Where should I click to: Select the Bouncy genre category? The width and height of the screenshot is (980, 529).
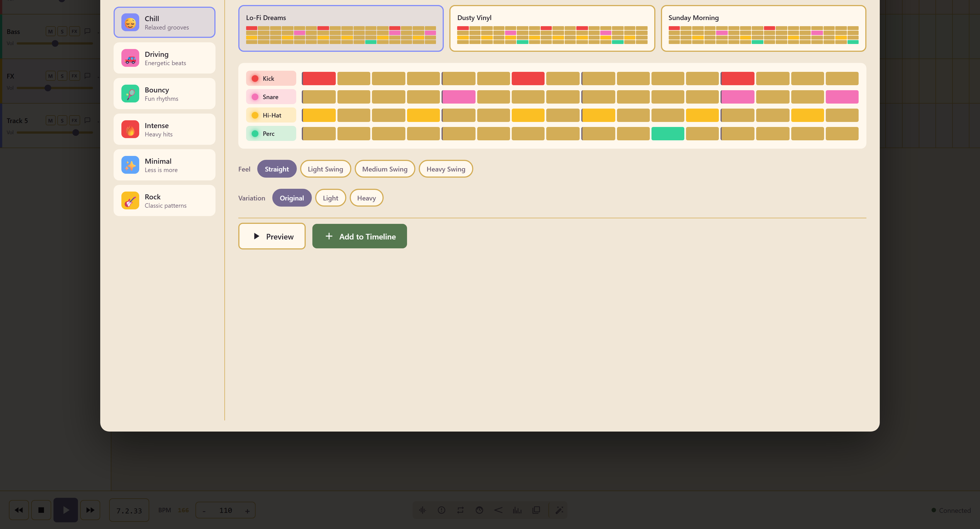pos(164,94)
